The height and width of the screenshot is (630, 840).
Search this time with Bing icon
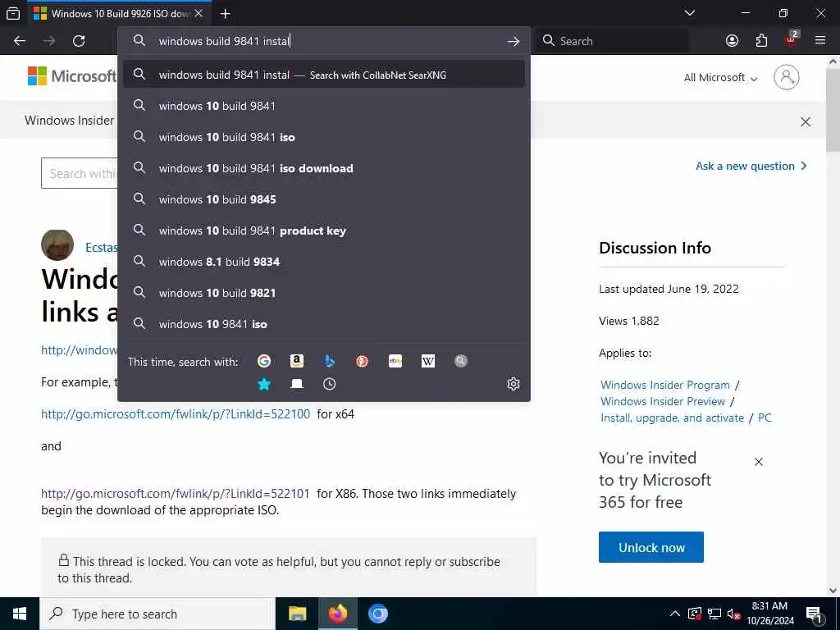(330, 361)
